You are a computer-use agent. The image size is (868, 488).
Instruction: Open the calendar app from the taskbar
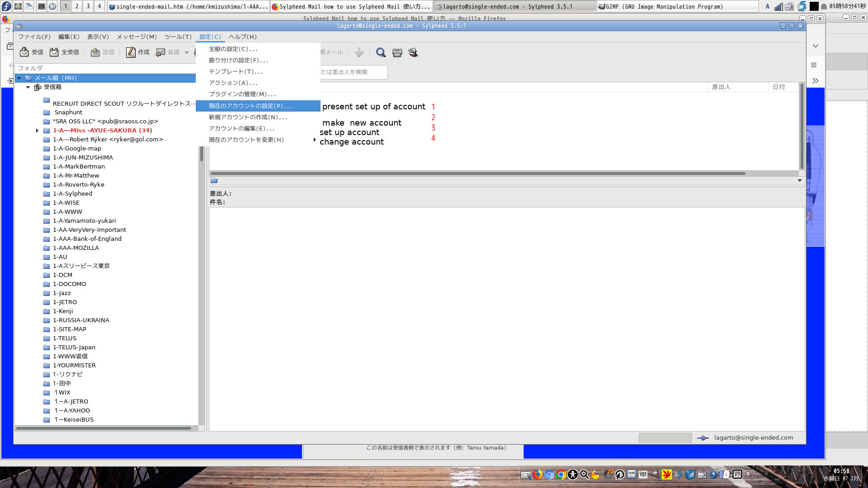[x=631, y=475]
